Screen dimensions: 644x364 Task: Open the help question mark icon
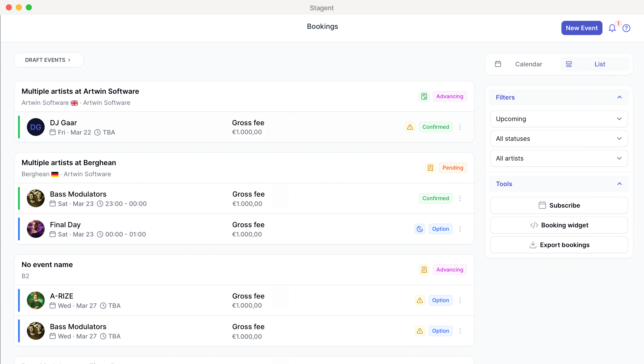tap(626, 28)
